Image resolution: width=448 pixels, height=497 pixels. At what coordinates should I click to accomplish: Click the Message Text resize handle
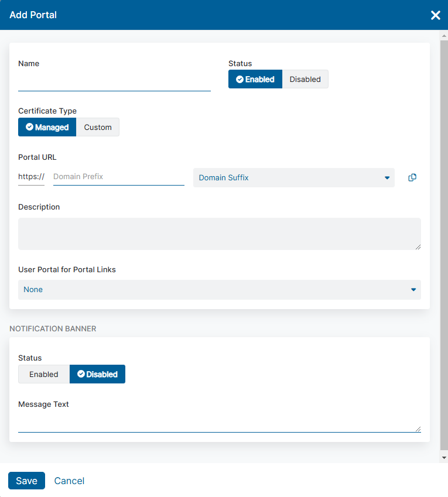[418, 429]
